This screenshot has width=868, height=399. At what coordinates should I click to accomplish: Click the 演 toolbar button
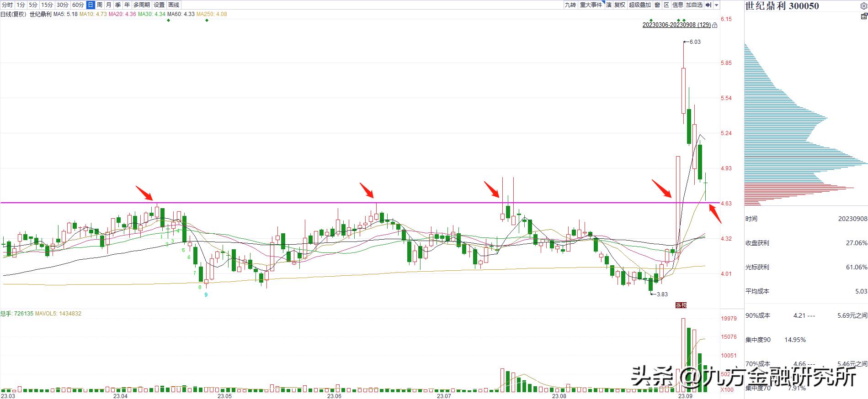tap(608, 5)
